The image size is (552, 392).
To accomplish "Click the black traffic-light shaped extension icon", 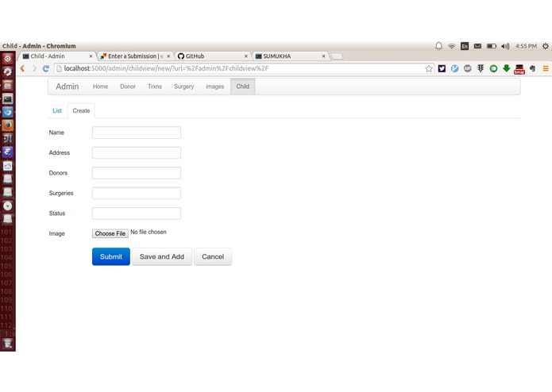I will coord(481,68).
